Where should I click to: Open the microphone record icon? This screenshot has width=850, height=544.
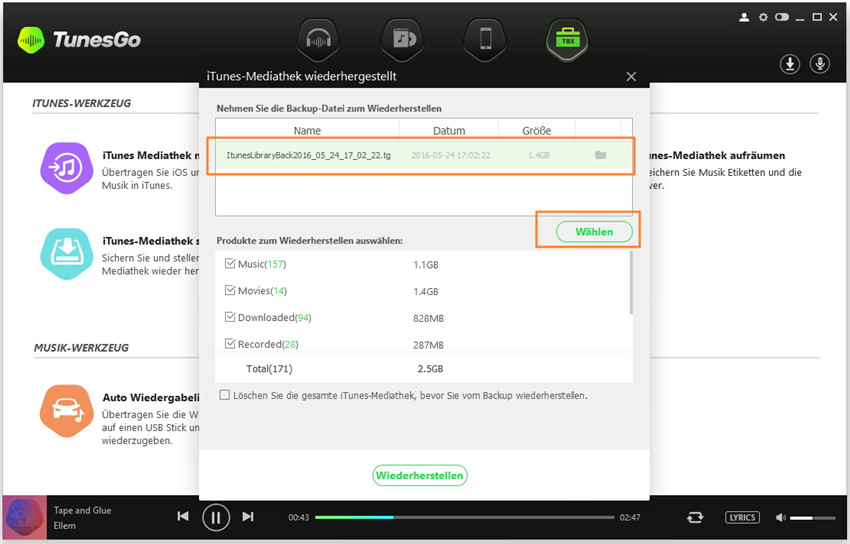(820, 64)
